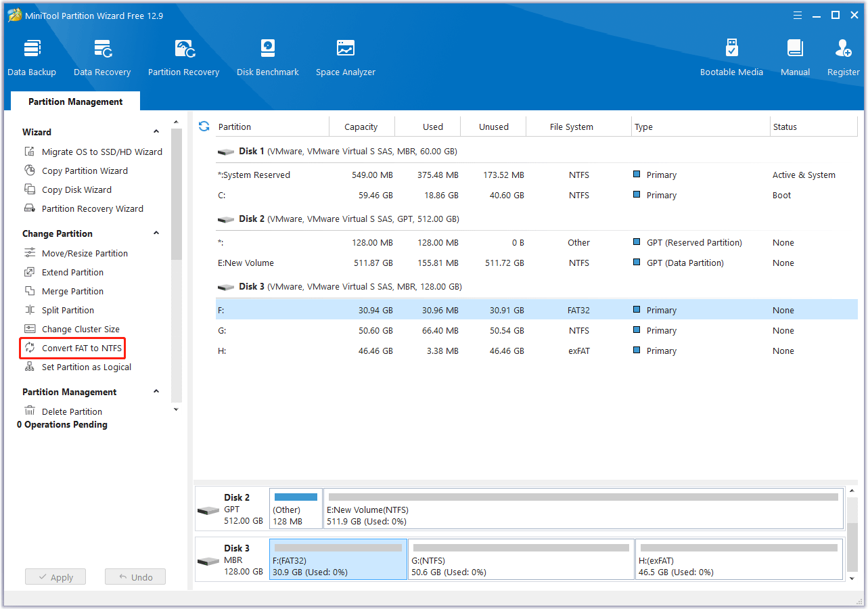Click the Apply button
This screenshot has width=868, height=609.
pyautogui.click(x=55, y=577)
